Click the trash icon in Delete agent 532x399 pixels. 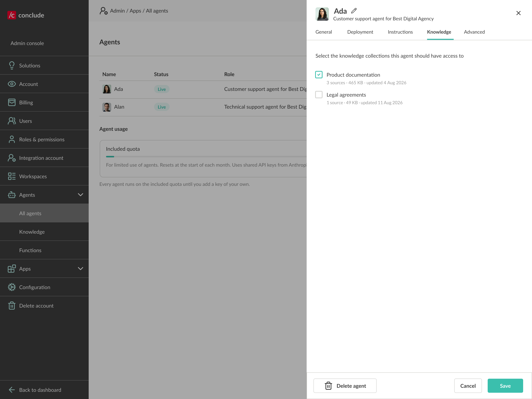[x=328, y=386]
